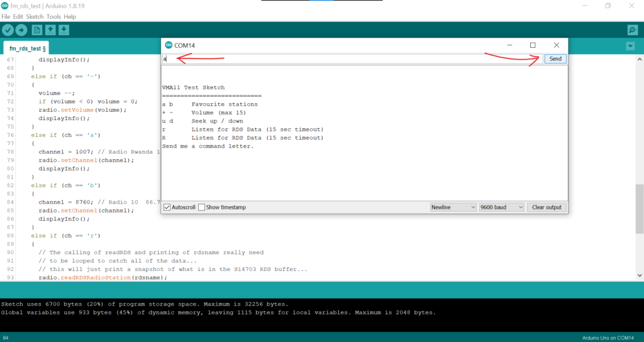Open Serial Monitor magnifier icon
Image resolution: width=644 pixels, height=342 pixels.
632,30
